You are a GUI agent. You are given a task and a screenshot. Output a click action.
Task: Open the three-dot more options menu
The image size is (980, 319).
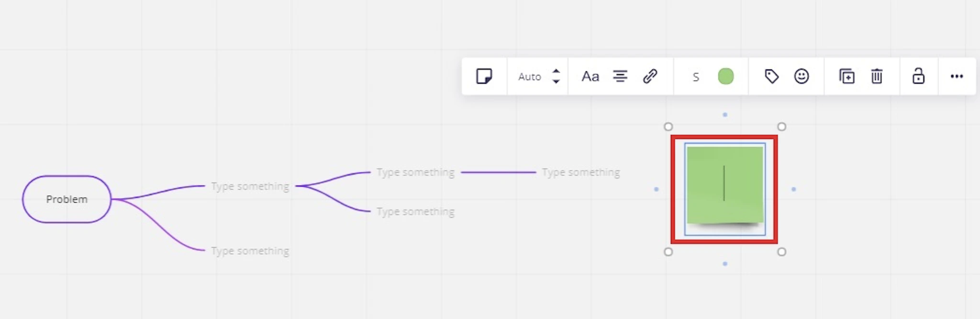957,77
